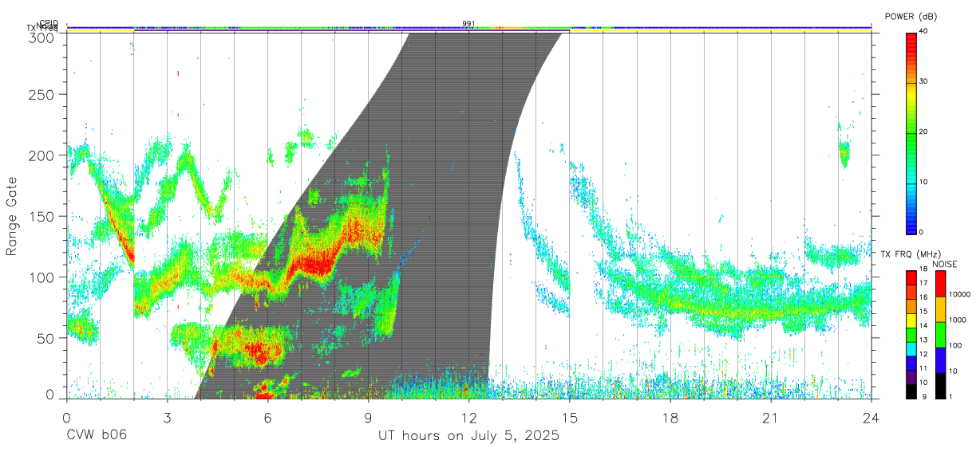Viewport: 980px width, 452px height.
Task: Click the 1000 noise scale label
Action: pos(958,320)
